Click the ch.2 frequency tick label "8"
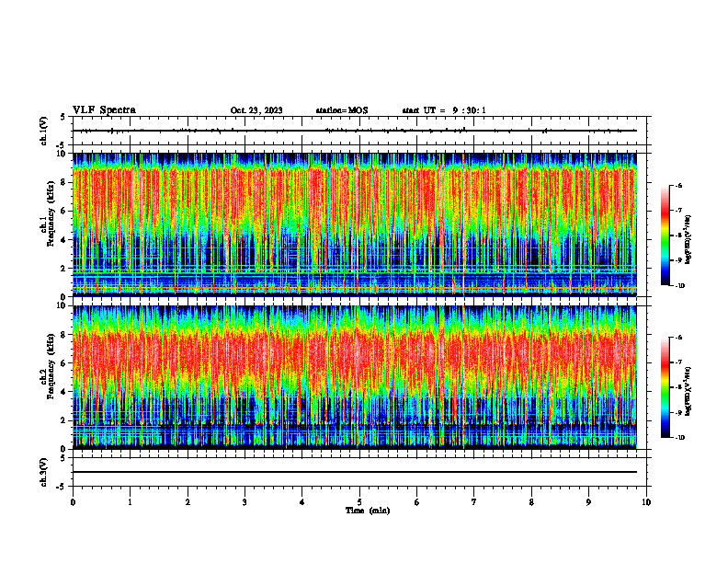Viewport: 728px width, 563px height. [x=64, y=335]
